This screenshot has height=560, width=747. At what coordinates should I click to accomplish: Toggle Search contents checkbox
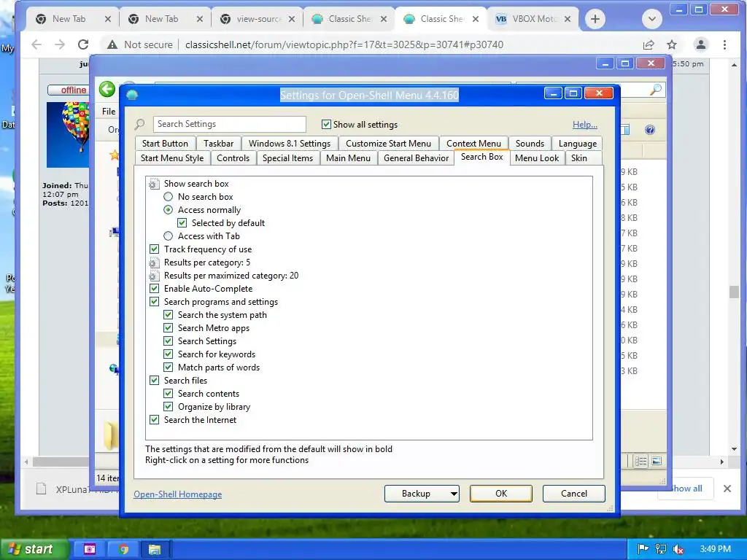point(169,393)
